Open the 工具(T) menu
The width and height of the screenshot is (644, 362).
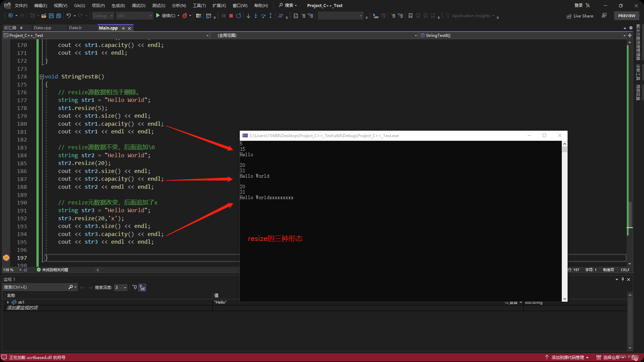199,5
